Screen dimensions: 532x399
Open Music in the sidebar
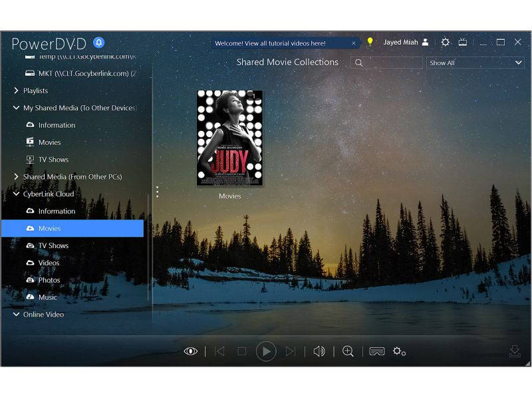pos(46,297)
